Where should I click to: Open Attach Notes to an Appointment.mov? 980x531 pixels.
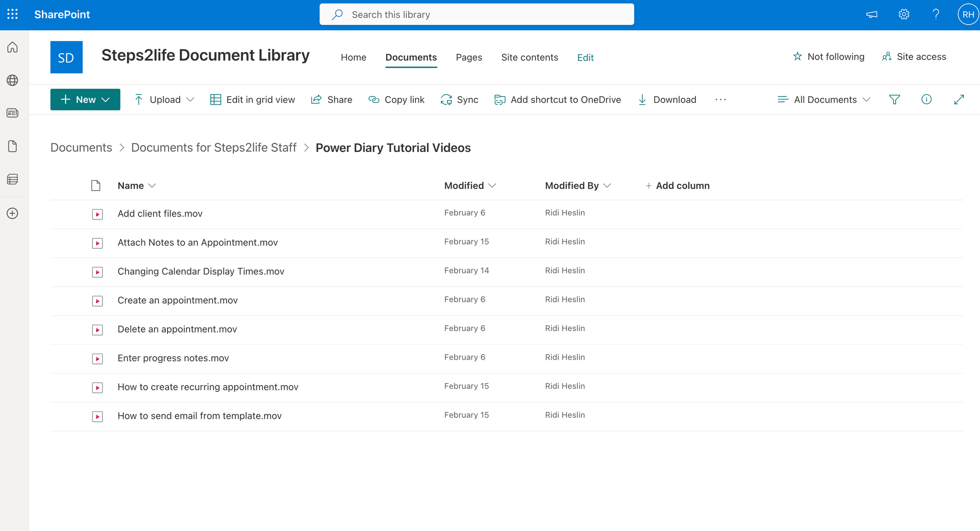point(197,242)
